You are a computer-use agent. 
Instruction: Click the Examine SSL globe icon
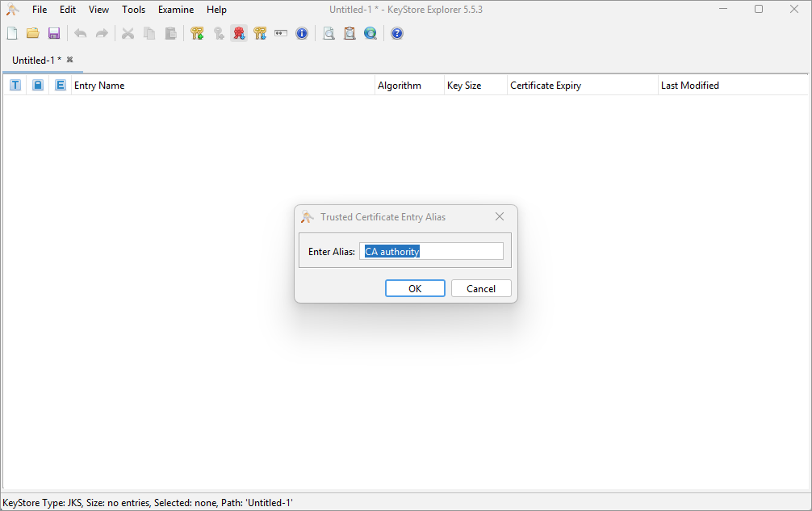[370, 33]
